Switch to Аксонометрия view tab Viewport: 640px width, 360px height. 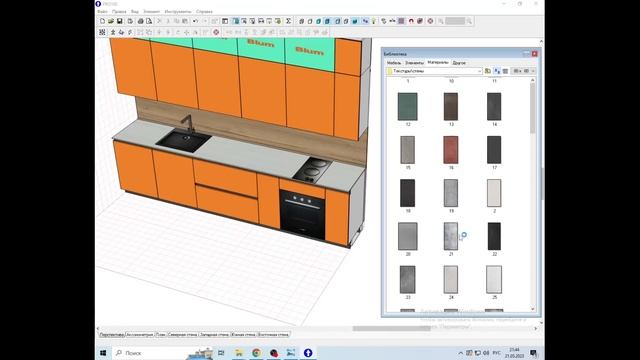tap(140, 334)
